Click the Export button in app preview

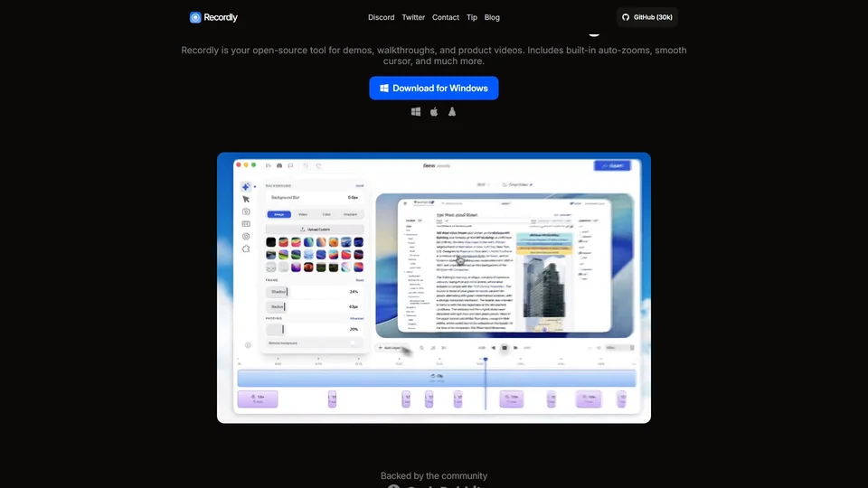(612, 165)
